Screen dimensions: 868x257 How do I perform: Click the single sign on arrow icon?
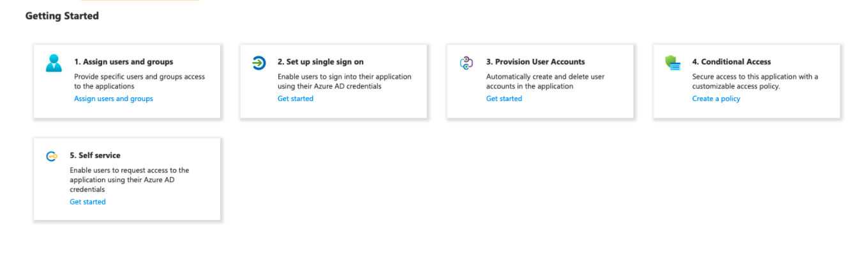(259, 63)
